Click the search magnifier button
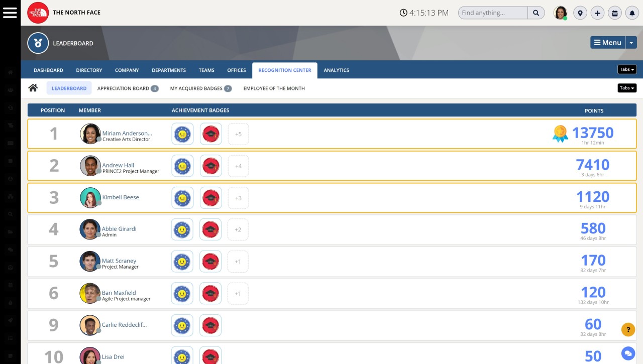The height and width of the screenshot is (364, 643). [536, 13]
